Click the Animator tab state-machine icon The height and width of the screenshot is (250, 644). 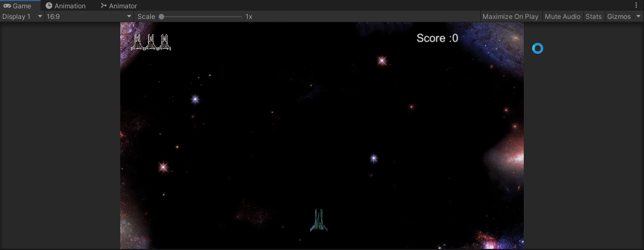coord(104,6)
